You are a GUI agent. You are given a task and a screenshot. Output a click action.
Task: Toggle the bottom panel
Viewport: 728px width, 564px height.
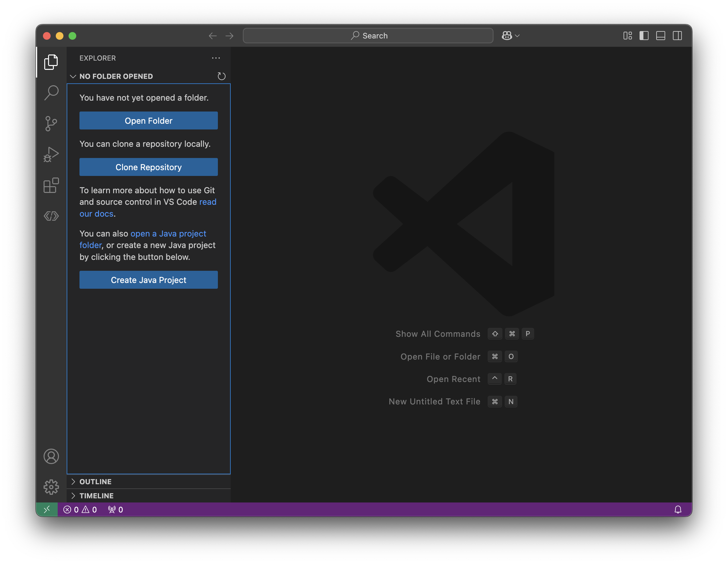coord(661,36)
